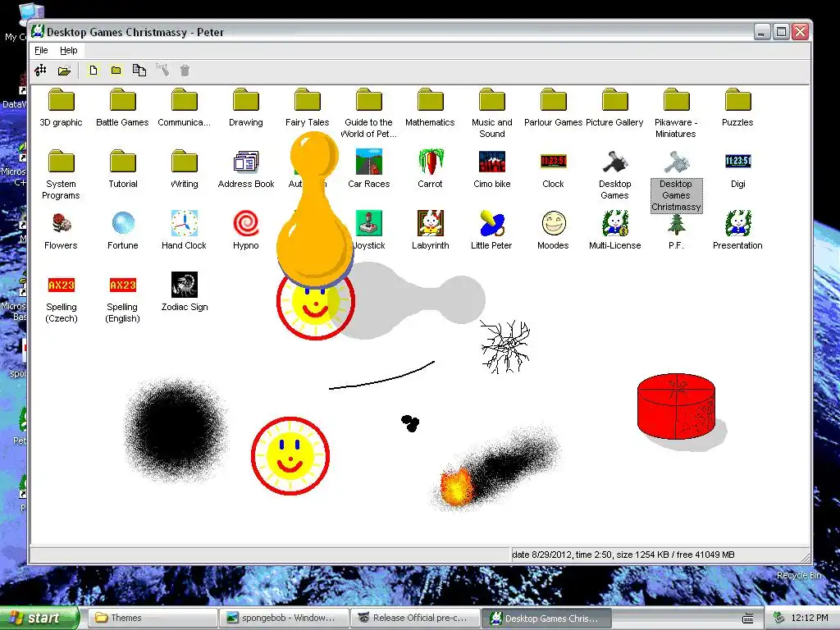Select the Digi clock program icon

tap(737, 162)
